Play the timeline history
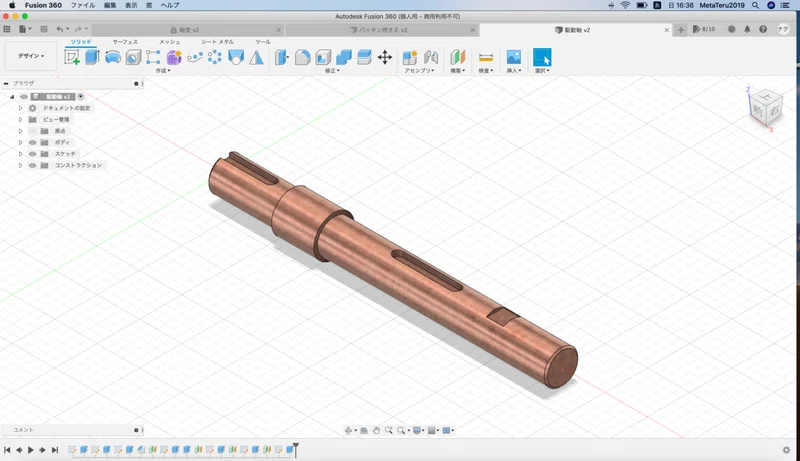Viewport: 800px width, 461px height. tap(31, 450)
